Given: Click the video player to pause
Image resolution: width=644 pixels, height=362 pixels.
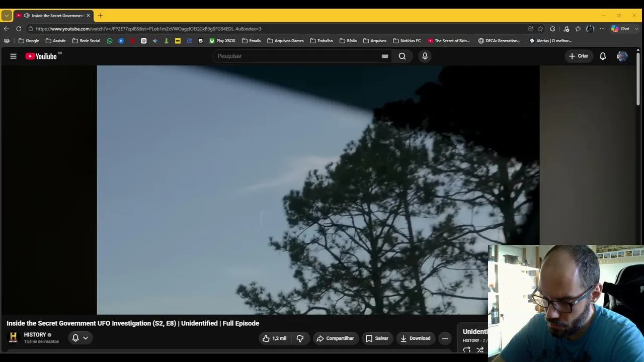Looking at the screenshot, I should pyautogui.click(x=318, y=190).
